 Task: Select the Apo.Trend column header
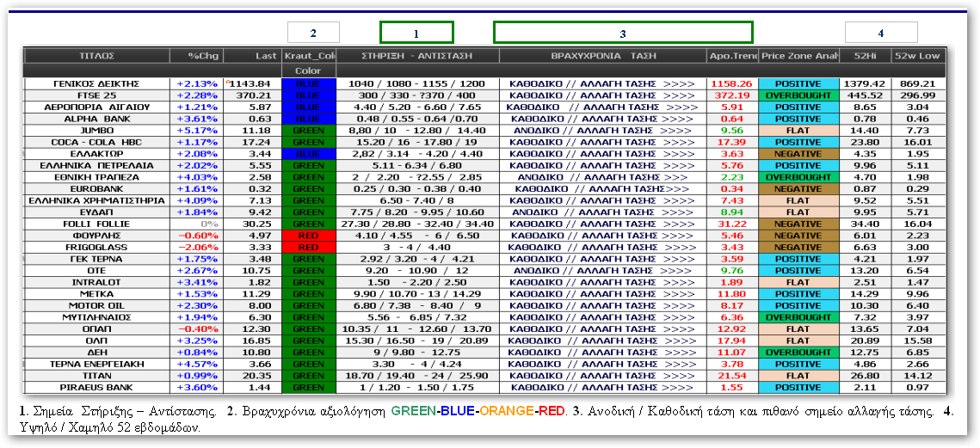pyautogui.click(x=732, y=56)
